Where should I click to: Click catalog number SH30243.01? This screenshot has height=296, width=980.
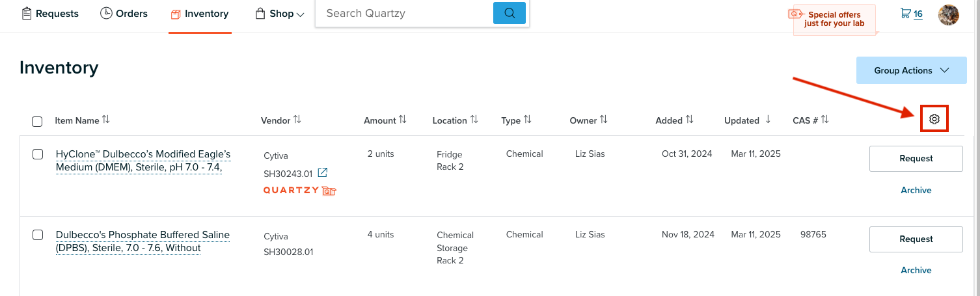(288, 174)
